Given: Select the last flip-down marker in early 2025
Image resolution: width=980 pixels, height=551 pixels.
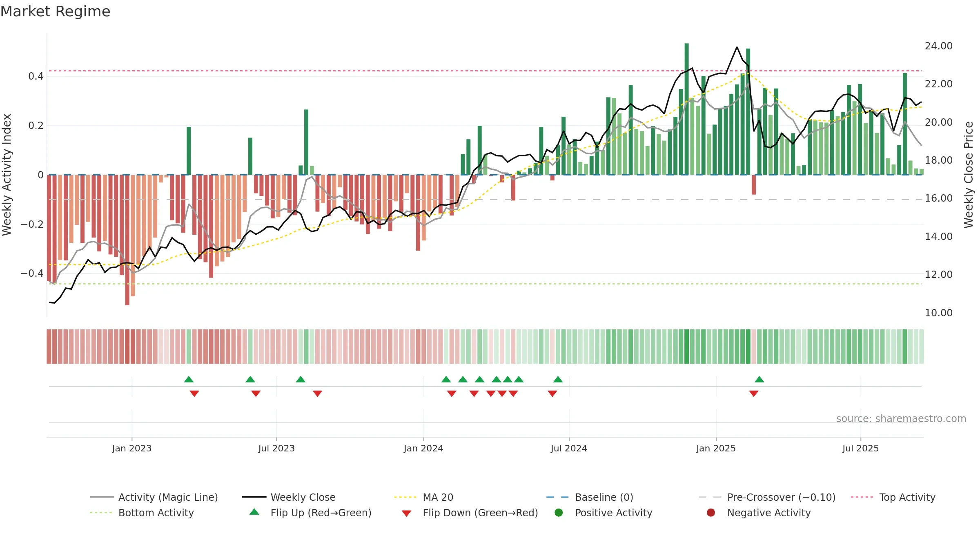Looking at the screenshot, I should coord(754,393).
